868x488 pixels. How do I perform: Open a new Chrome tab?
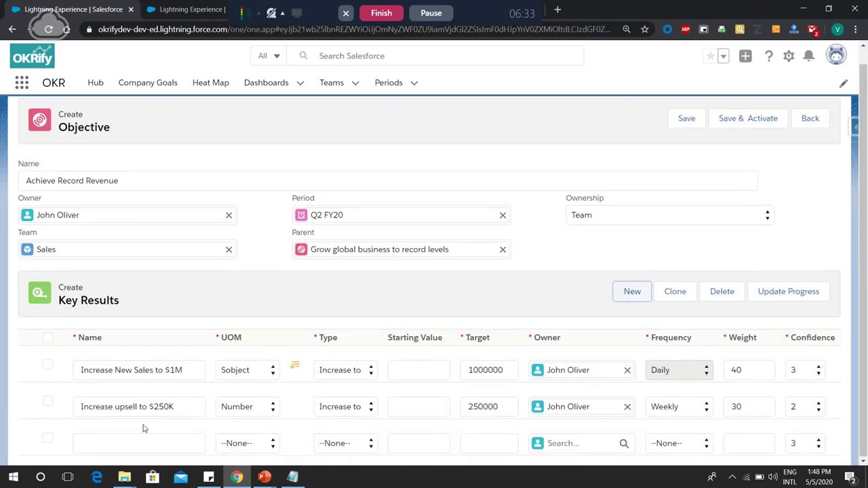point(557,9)
